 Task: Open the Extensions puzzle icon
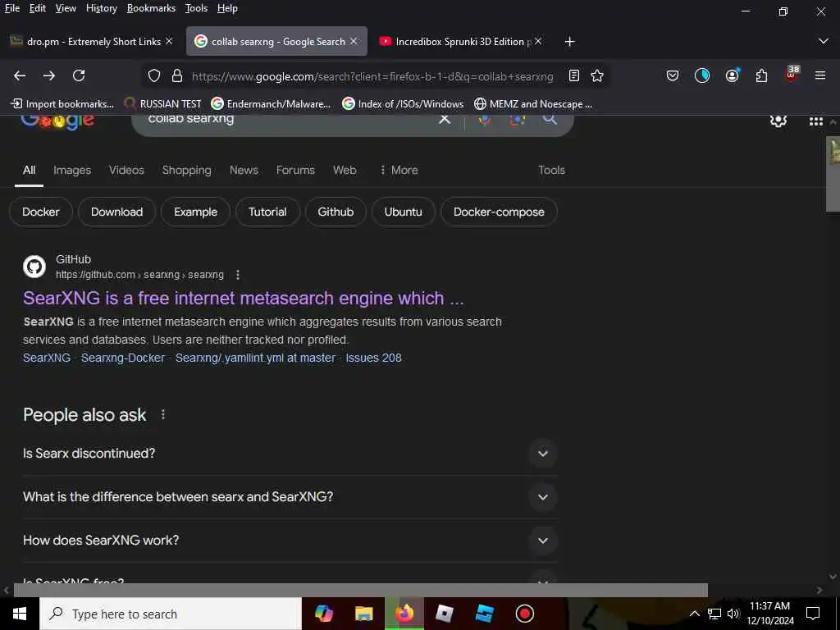click(762, 76)
